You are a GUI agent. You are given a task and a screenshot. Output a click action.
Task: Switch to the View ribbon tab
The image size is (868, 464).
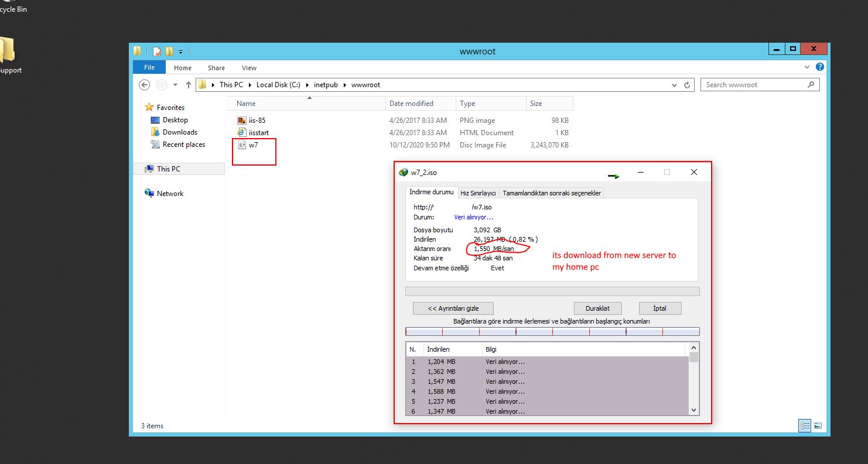pos(250,68)
